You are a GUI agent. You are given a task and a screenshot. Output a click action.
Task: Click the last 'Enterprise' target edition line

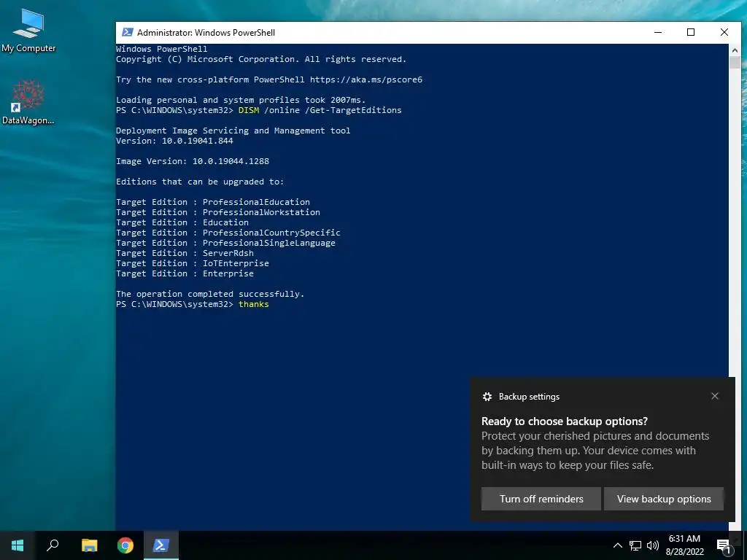pyautogui.click(x=185, y=274)
